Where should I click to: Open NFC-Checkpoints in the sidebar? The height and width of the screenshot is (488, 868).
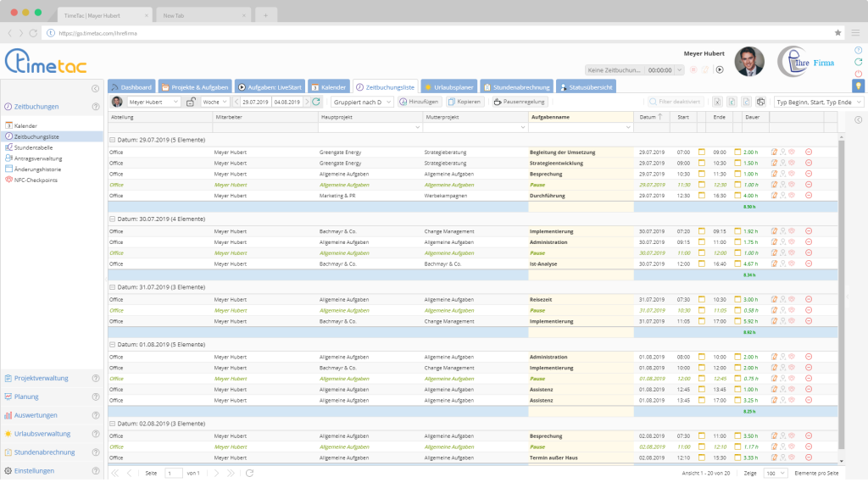click(35, 180)
